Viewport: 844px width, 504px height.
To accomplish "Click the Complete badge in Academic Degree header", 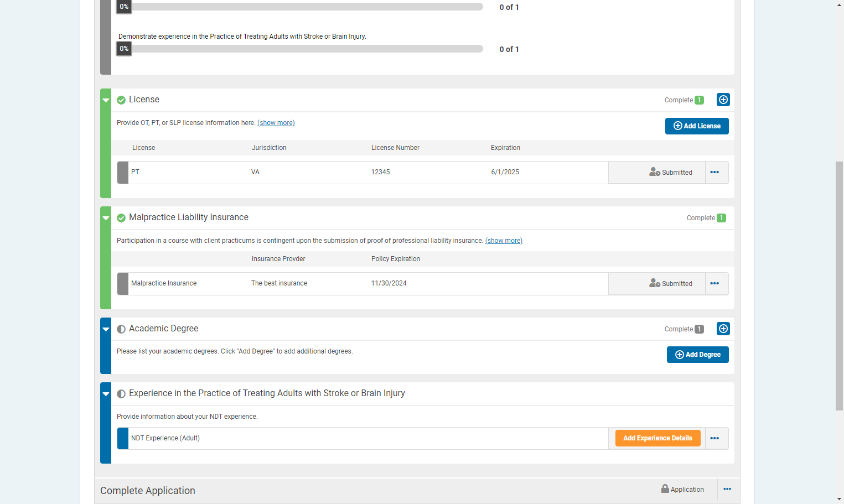I will [684, 329].
